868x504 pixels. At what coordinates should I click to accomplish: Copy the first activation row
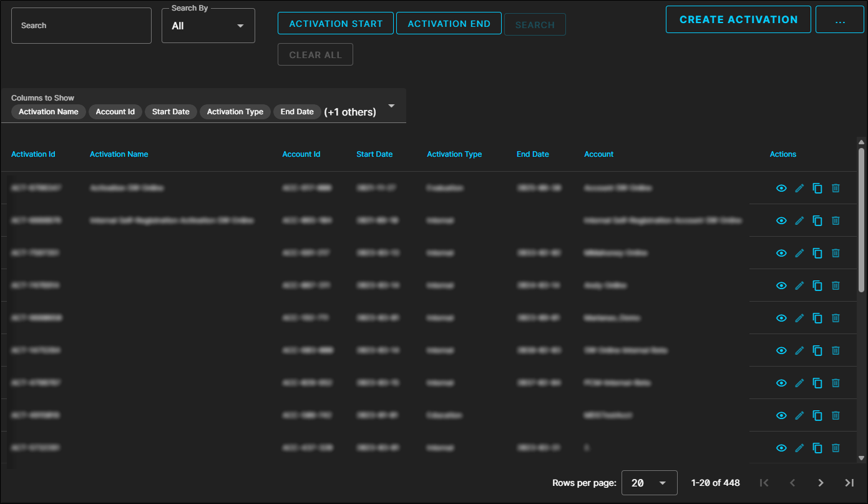click(x=817, y=188)
